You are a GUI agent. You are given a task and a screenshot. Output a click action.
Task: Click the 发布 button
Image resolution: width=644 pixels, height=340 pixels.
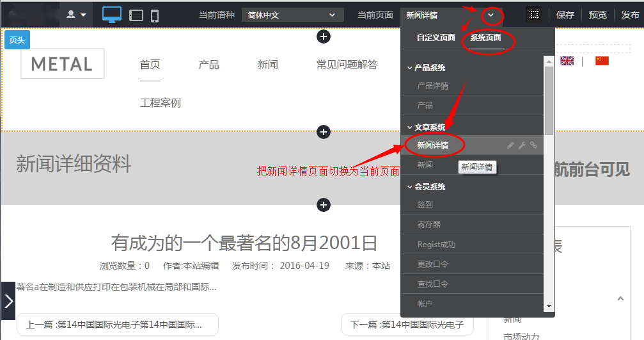pyautogui.click(x=630, y=15)
